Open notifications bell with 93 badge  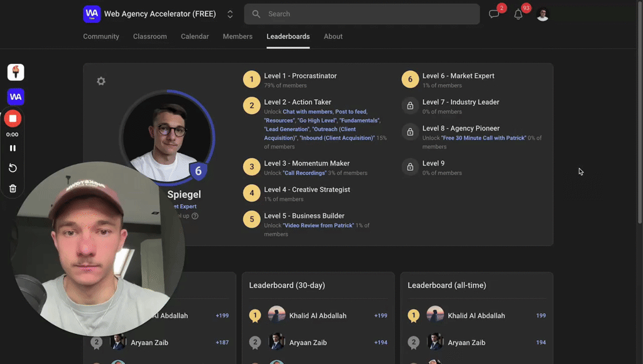tap(518, 14)
